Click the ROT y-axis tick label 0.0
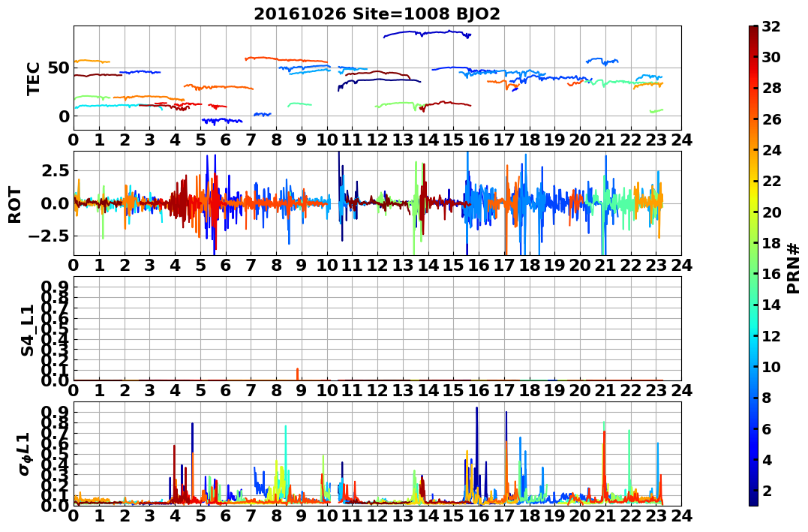 pyautogui.click(x=55, y=203)
